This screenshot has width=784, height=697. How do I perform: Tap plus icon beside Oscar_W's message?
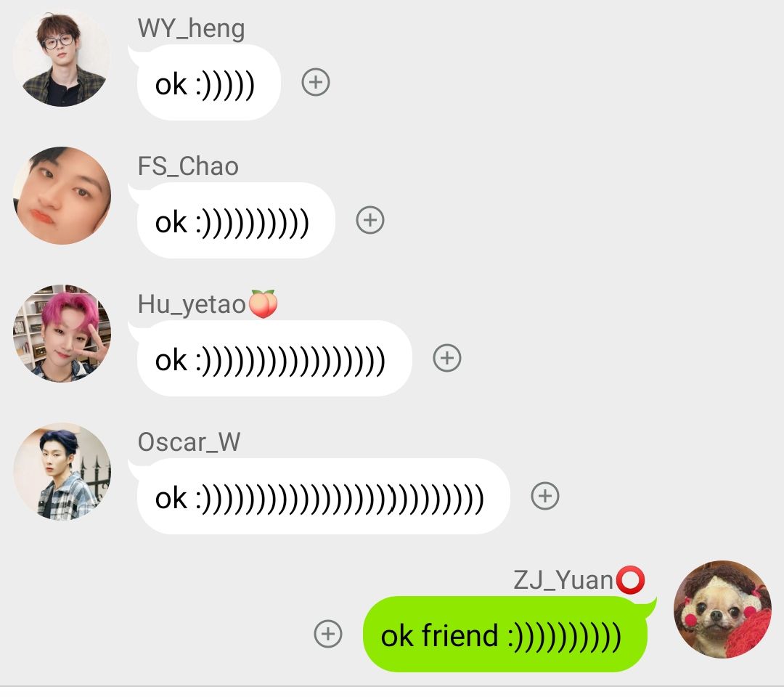pos(545,496)
